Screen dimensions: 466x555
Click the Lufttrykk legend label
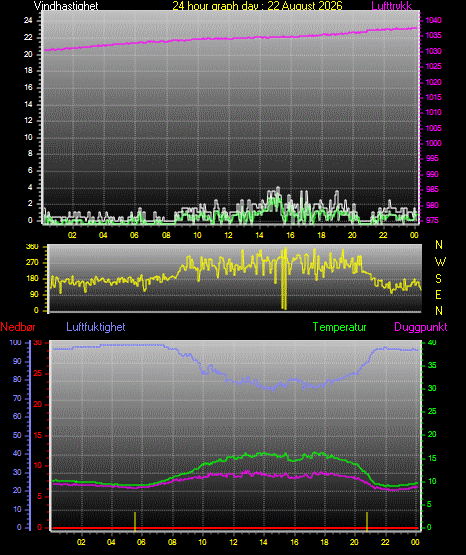tap(392, 5)
